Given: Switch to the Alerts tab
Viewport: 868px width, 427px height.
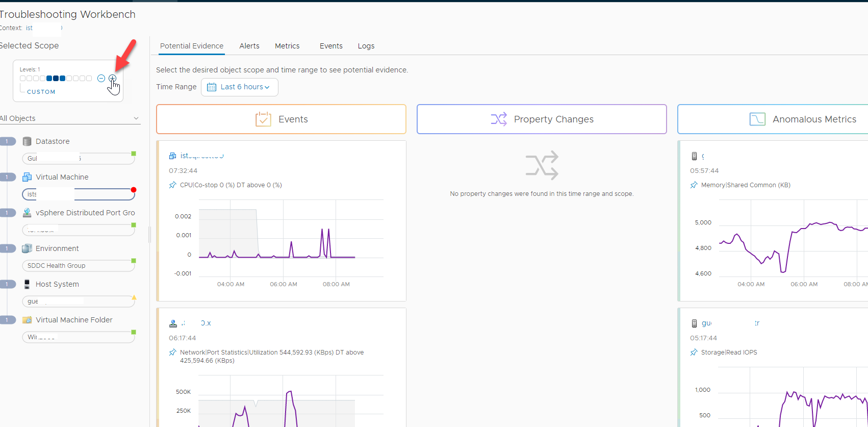Looking at the screenshot, I should coord(249,46).
